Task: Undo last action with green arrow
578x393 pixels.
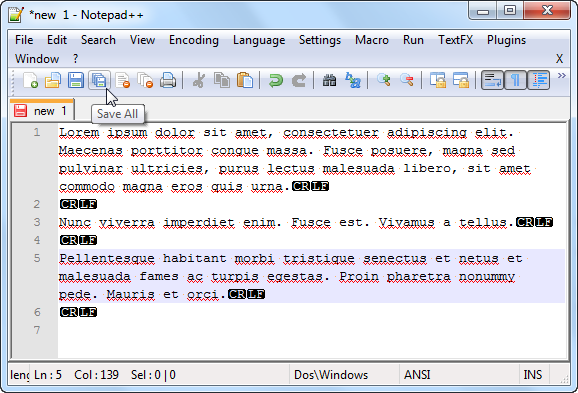Action: coord(276,80)
